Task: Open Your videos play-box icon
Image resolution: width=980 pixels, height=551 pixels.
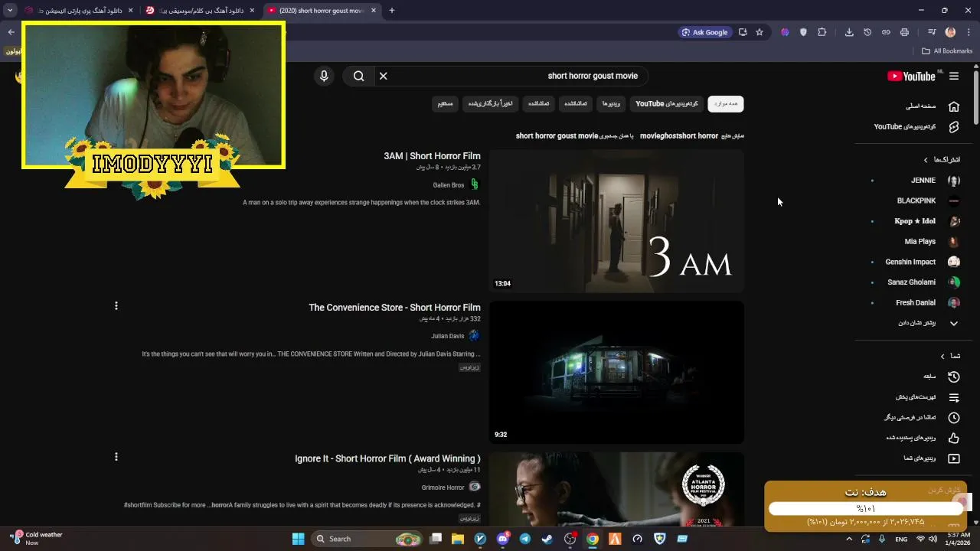Action: 953,458
